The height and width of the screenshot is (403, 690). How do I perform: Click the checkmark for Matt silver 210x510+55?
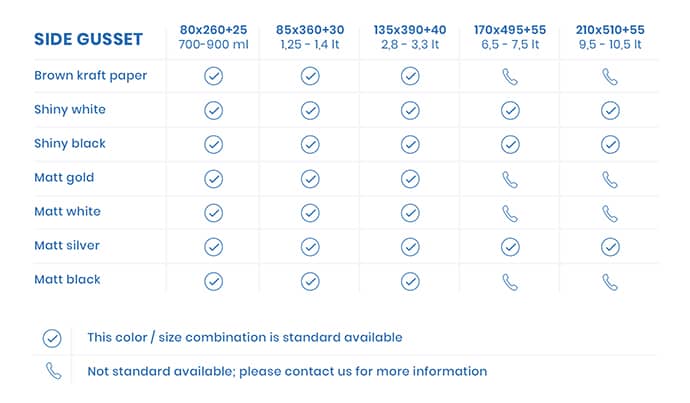[x=610, y=247]
